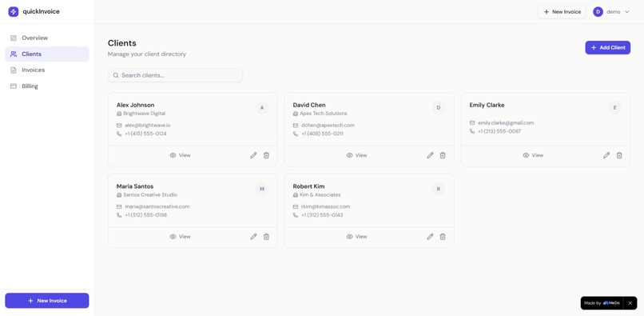Click the Robert Kim name heading
644x316 pixels.
point(309,186)
